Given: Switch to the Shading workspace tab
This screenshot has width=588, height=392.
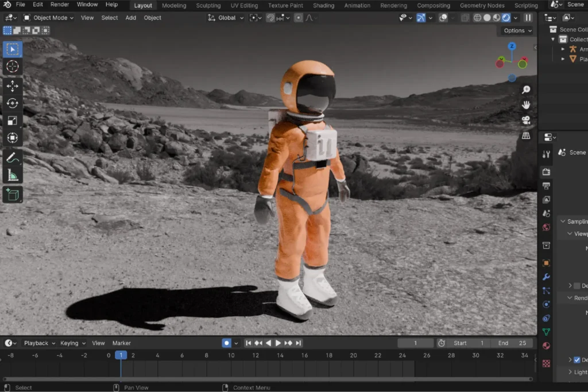Looking at the screenshot, I should [323, 5].
